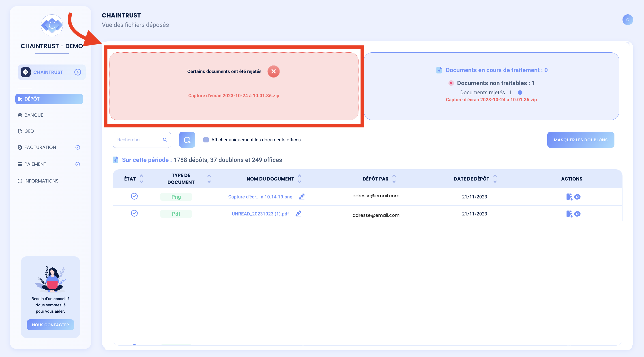Rename the png document with edit pencil
This screenshot has width=644, height=357.
[302, 197]
